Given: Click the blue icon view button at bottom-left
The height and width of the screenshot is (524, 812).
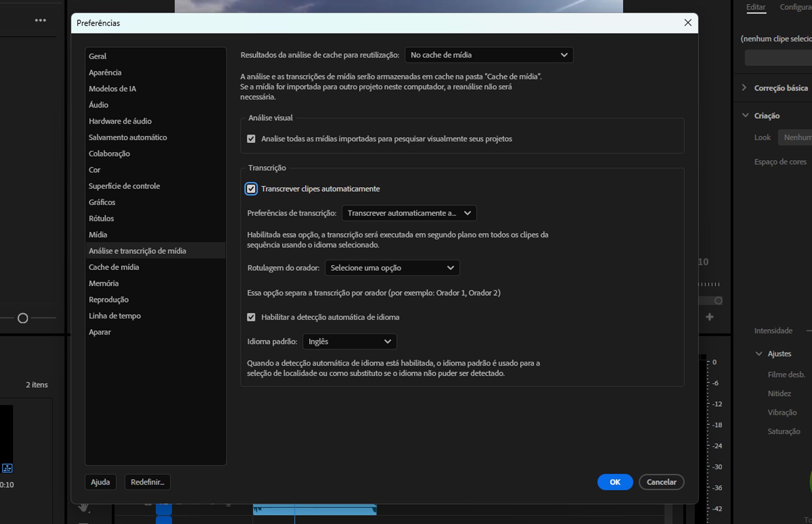Looking at the screenshot, I should click(x=7, y=468).
